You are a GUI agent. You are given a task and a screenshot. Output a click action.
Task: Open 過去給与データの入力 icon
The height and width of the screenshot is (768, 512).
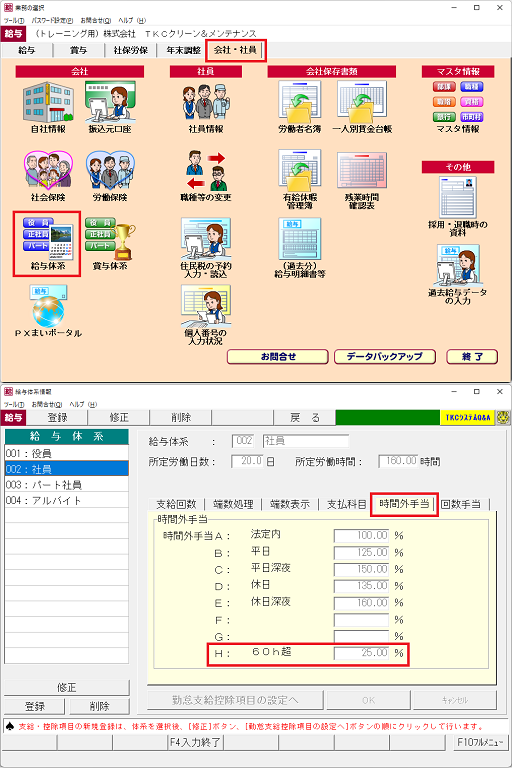(x=458, y=265)
